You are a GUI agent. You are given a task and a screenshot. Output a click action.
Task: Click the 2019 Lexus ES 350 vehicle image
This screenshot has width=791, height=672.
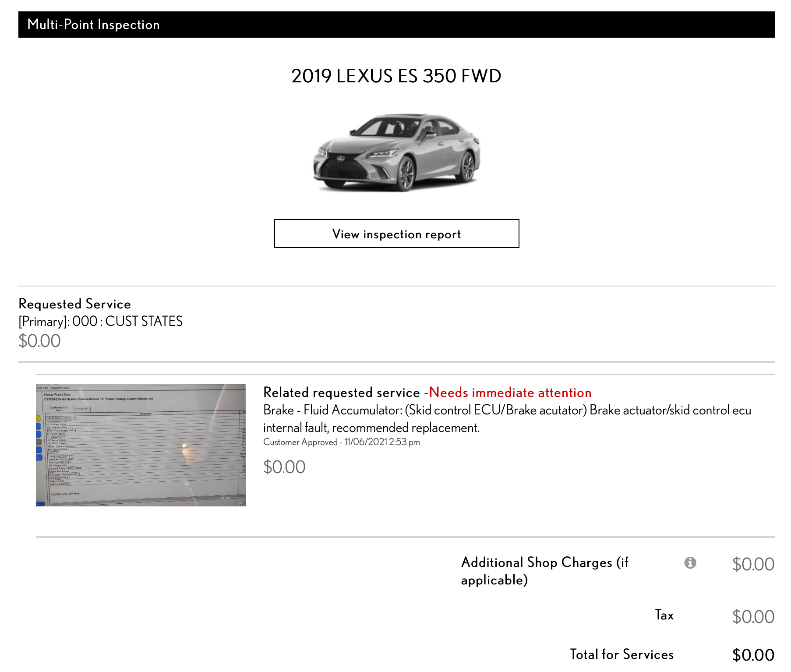pyautogui.click(x=395, y=153)
